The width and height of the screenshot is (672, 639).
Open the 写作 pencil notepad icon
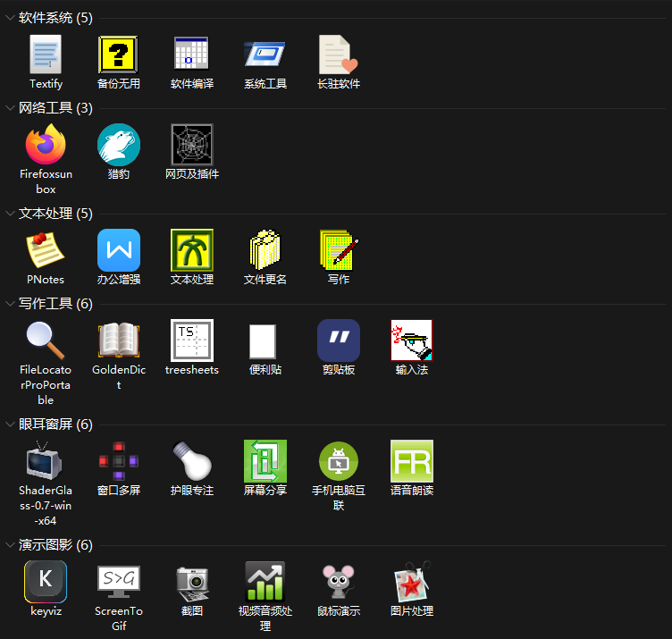tap(339, 250)
